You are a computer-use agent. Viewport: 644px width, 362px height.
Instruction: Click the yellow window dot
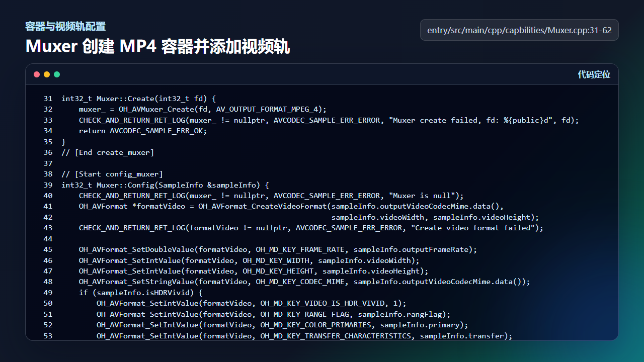point(47,74)
